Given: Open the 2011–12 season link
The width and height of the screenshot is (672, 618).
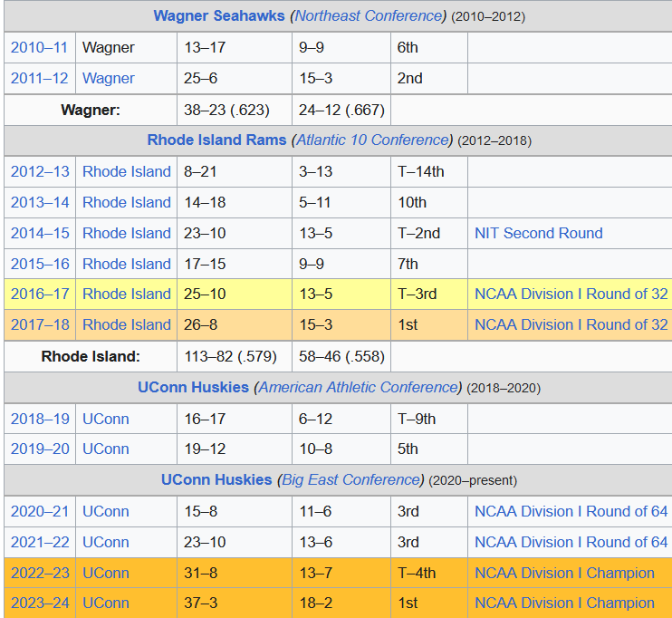Looking at the screenshot, I should pos(39,78).
